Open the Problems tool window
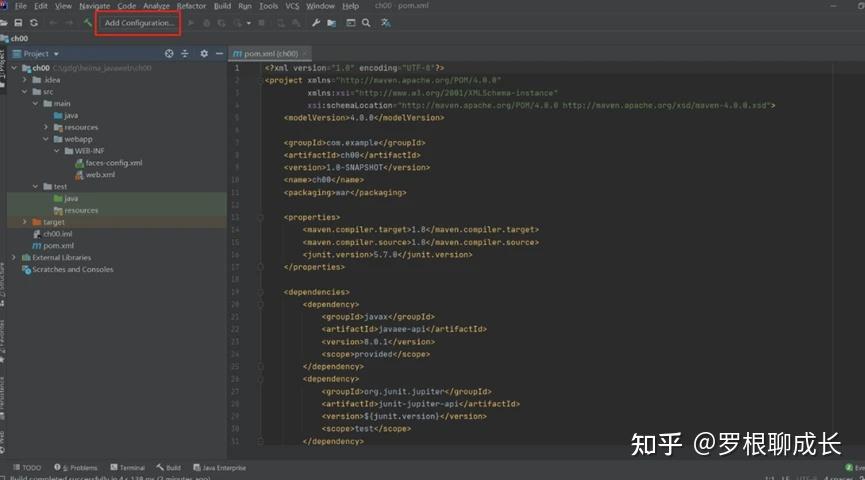Viewport: 865px width, 480px height. click(76, 467)
